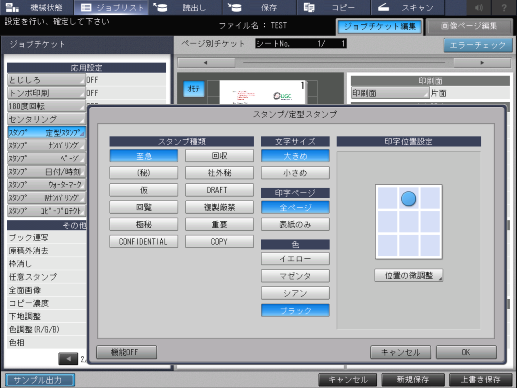517x388 pixels.
Task: Select the 複製厳禁 stamp type
Action: click(219, 207)
